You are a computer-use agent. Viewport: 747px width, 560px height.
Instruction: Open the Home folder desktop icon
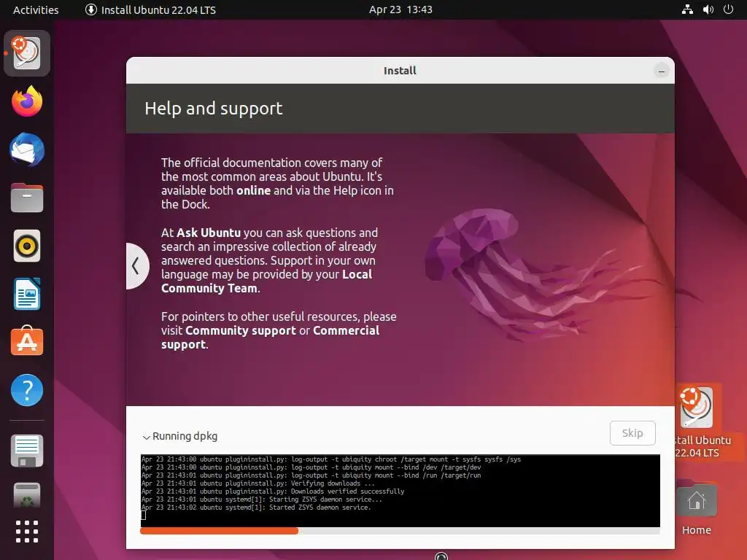[697, 509]
